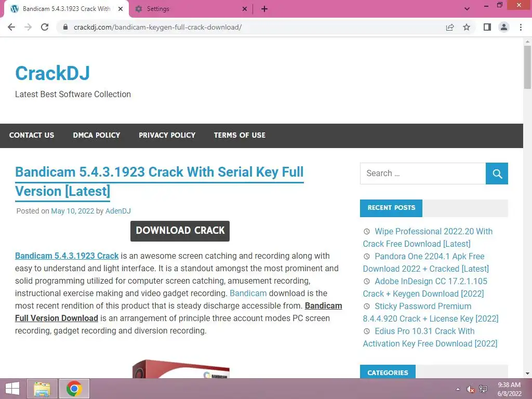Open the Windows Start button
This screenshot has width=532, height=399.
click(12, 389)
